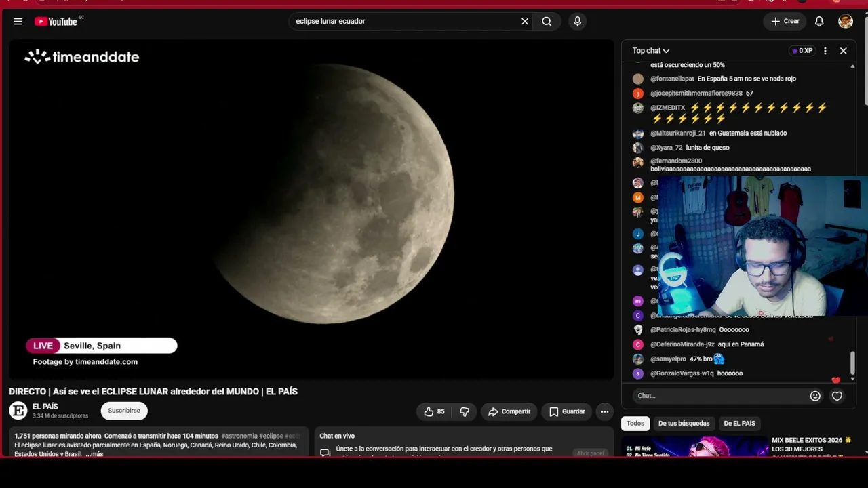Click @IZMEDITX's chat avatar
This screenshot has height=488, width=868.
pos(638,108)
